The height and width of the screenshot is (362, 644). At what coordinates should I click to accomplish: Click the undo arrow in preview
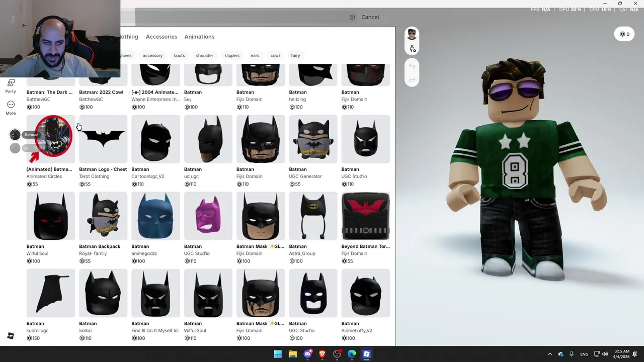tap(412, 66)
